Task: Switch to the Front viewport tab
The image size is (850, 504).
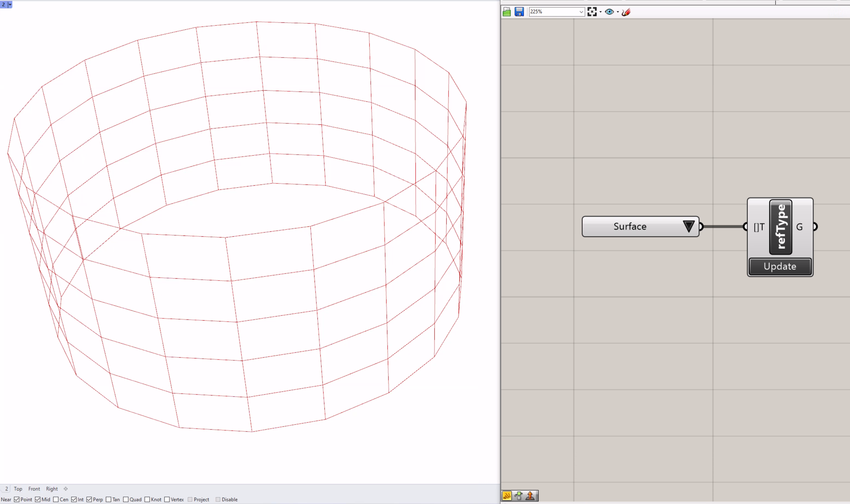Action: point(34,489)
